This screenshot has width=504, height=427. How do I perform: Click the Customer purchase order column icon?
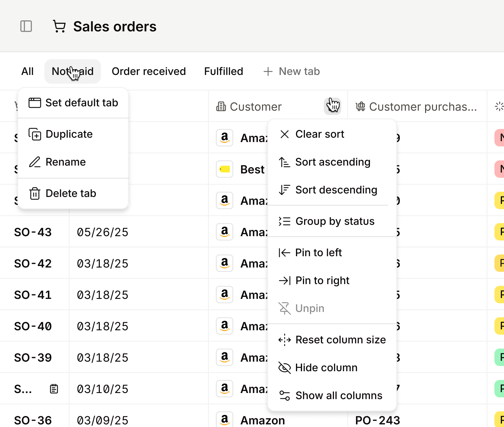click(361, 107)
